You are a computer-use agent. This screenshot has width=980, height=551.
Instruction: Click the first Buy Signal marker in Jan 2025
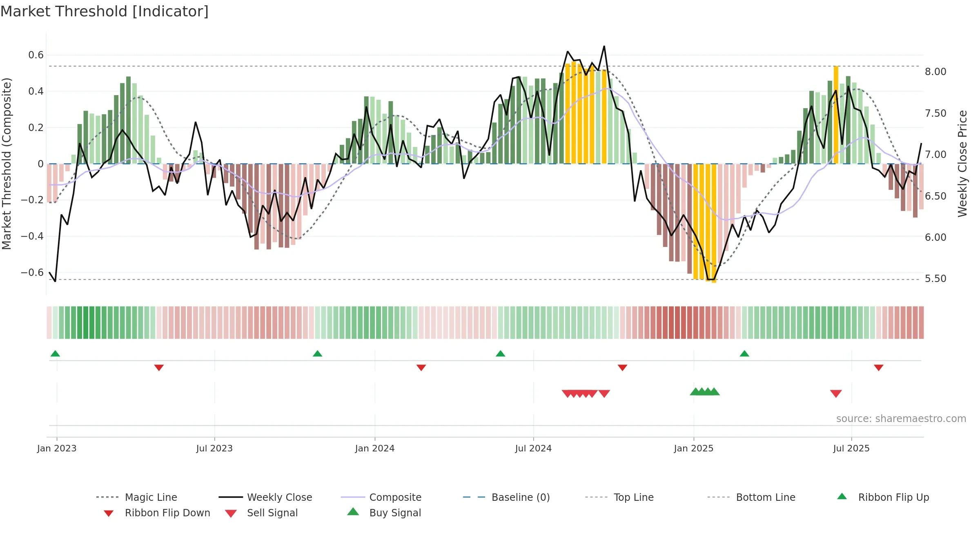695,391
